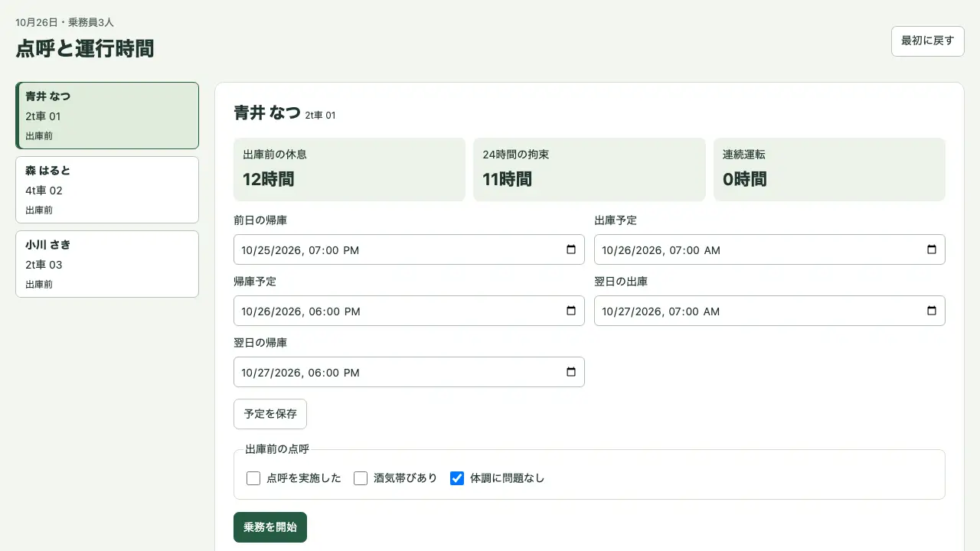
Task: Focus the 帰庫予定 datetime input
Action: tap(409, 311)
